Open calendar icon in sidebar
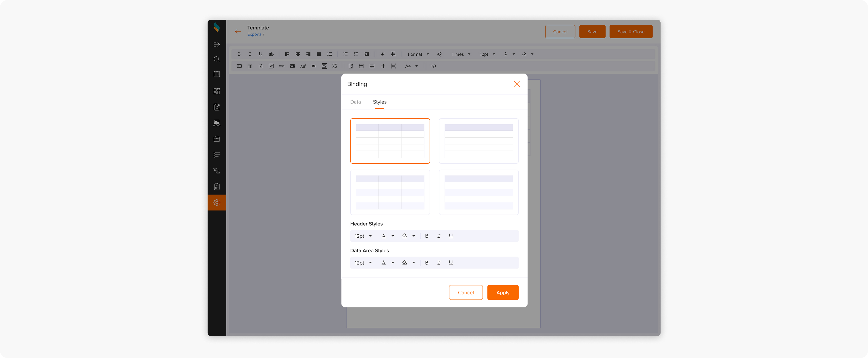The width and height of the screenshot is (868, 358). [217, 74]
